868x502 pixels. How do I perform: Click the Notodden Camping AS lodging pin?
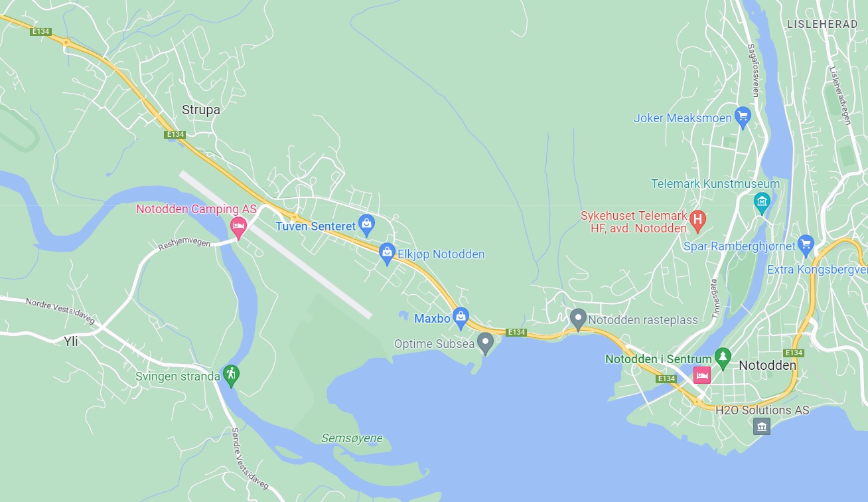pyautogui.click(x=238, y=228)
